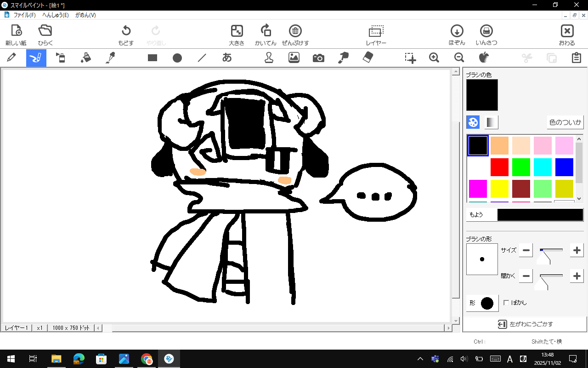Pick the eyedropper color picker tool
This screenshot has height=368, width=588.
click(110, 57)
